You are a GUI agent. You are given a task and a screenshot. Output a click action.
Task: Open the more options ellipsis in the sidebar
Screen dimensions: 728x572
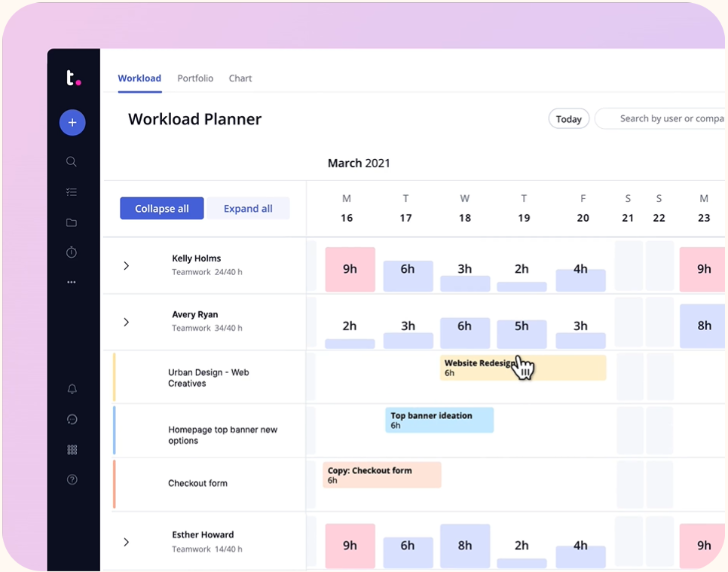[x=72, y=283]
